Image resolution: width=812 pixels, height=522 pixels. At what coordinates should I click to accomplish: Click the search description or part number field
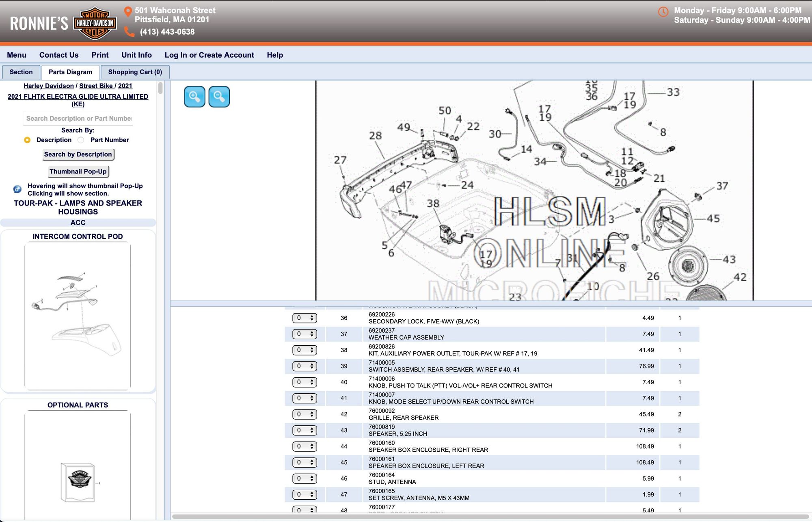click(x=78, y=119)
